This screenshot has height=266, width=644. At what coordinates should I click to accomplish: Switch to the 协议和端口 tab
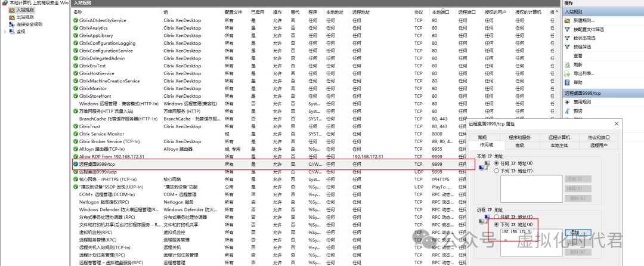[599, 138]
